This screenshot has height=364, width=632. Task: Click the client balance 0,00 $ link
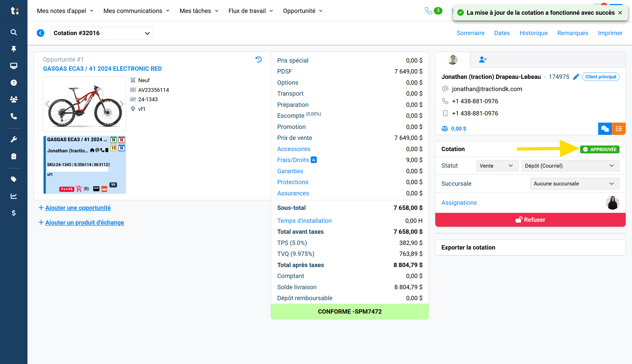click(454, 129)
